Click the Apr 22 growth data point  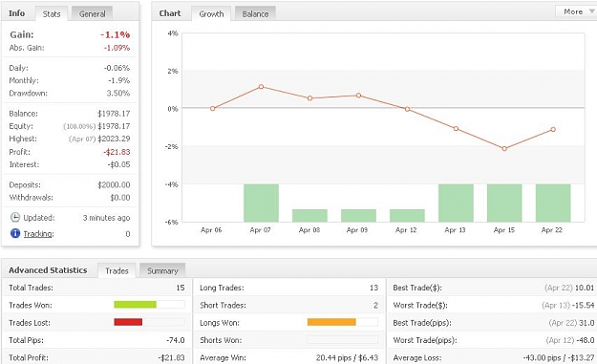coord(553,130)
